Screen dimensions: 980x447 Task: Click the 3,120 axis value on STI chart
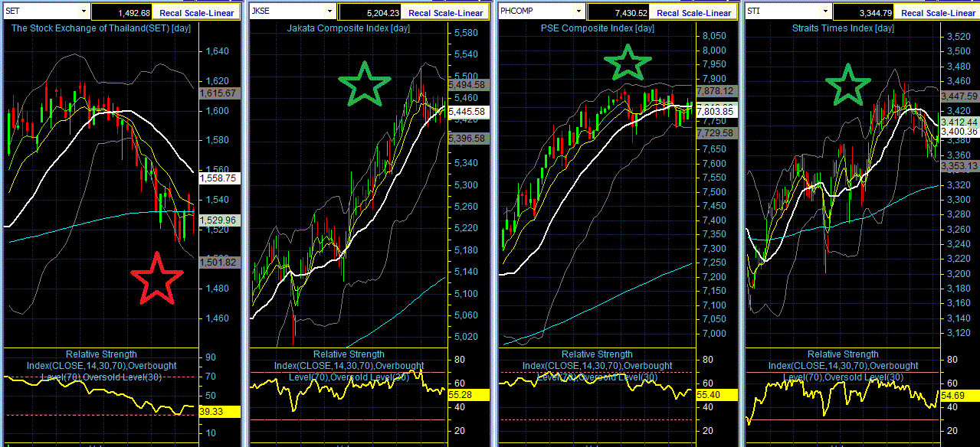tap(958, 332)
